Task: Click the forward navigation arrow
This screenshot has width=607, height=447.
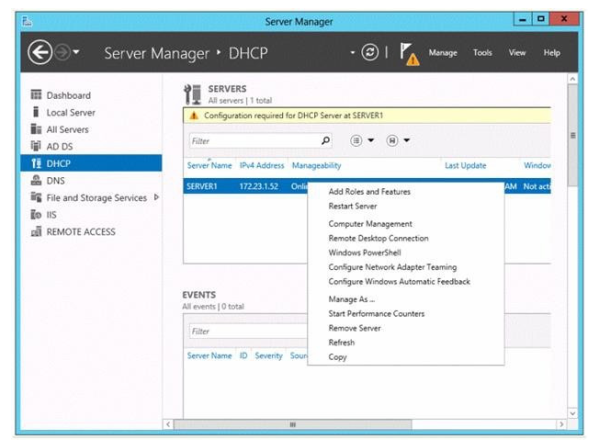Action: (62, 52)
